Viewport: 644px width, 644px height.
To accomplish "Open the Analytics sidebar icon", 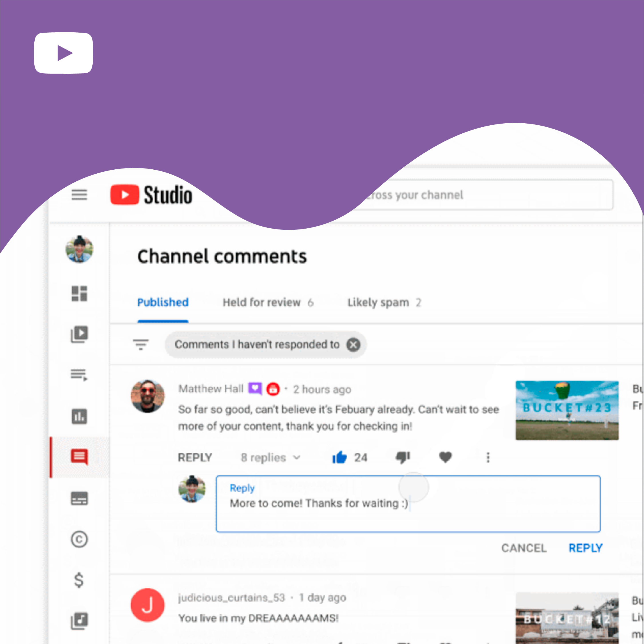I will coord(79,416).
